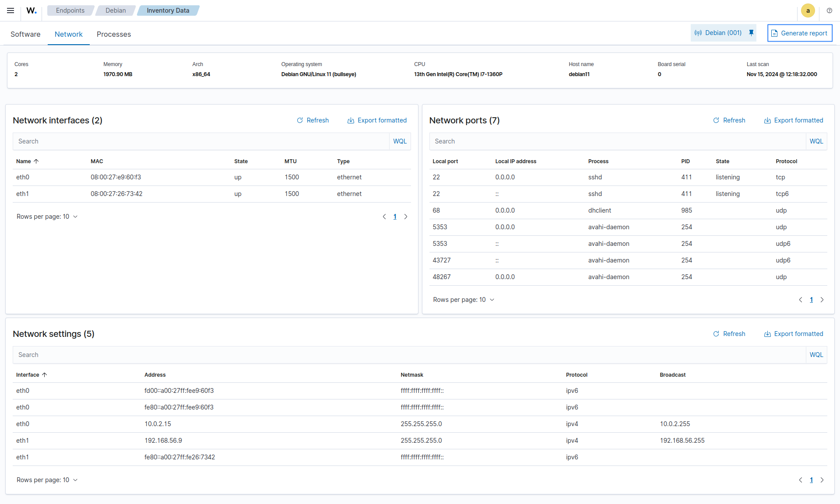Click the Wazuh home logo
This screenshot has height=504, width=840.
pos(32,10)
